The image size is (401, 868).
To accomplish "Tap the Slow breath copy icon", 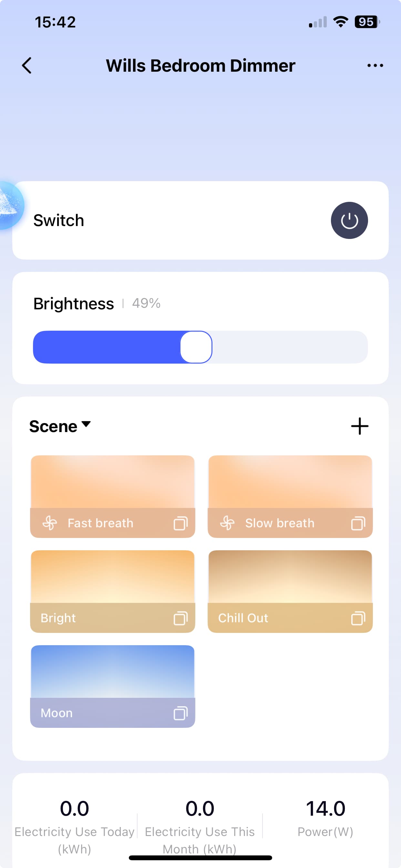I will point(358,523).
